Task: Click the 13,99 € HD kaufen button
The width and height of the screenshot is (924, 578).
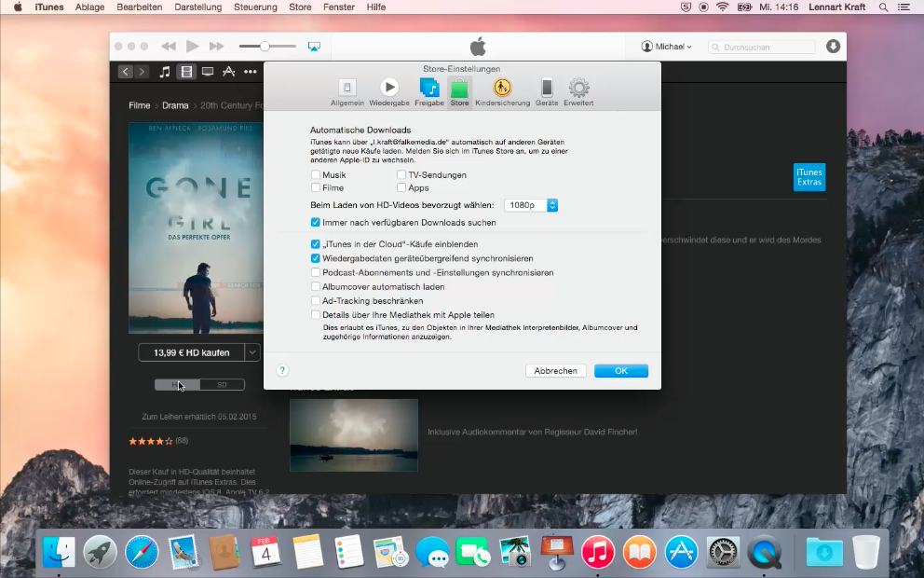Action: (x=192, y=352)
